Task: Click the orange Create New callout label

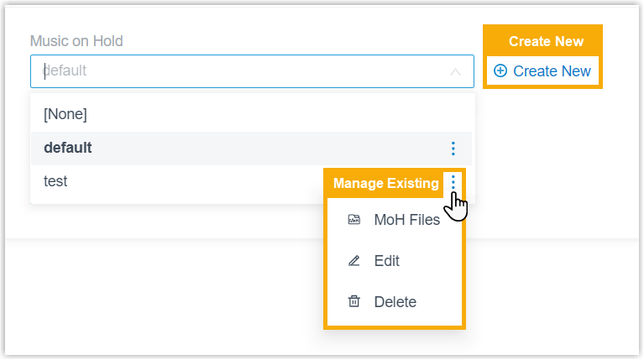Action: [546, 41]
